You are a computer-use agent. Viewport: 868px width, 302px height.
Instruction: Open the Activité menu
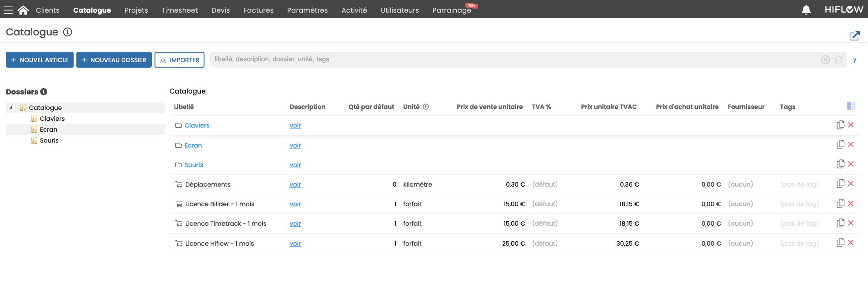pos(354,10)
